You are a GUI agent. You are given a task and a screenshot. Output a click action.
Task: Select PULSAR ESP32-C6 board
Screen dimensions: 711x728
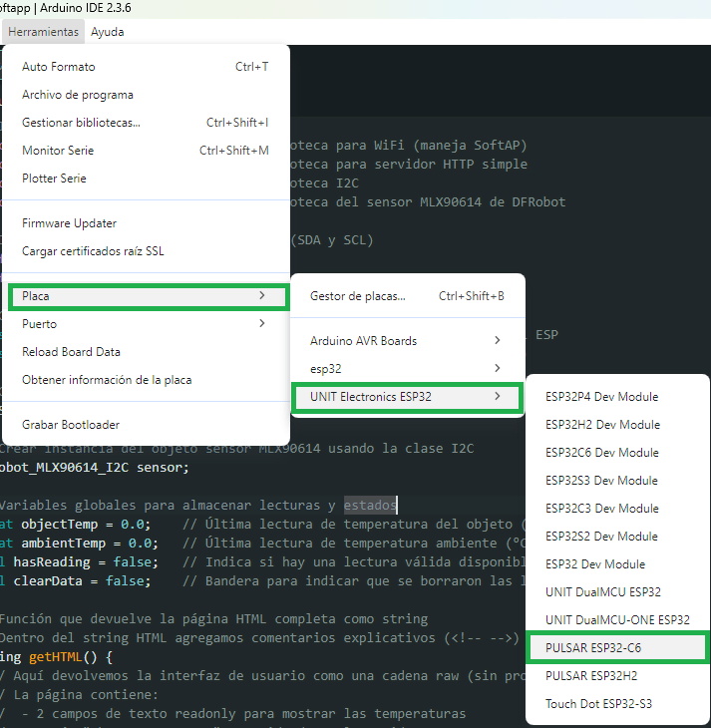(617, 647)
